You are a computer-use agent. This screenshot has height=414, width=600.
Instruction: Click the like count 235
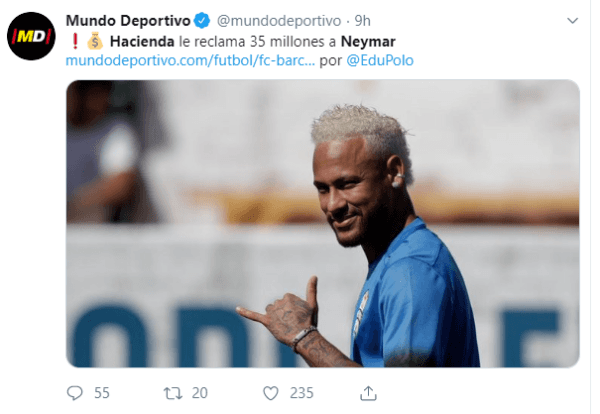pos(302,393)
